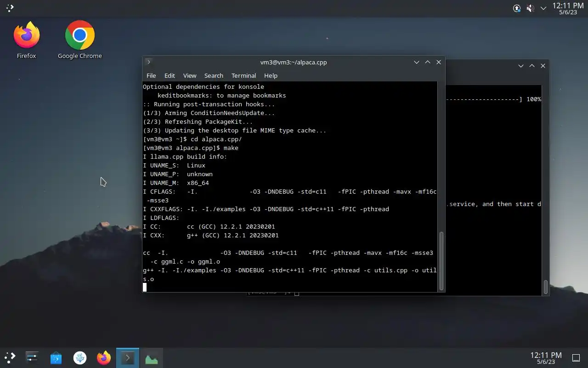Click '(3/3) Updating the desktop file MIME' line
Image resolution: width=588 pixels, height=368 pixels.
235,131
